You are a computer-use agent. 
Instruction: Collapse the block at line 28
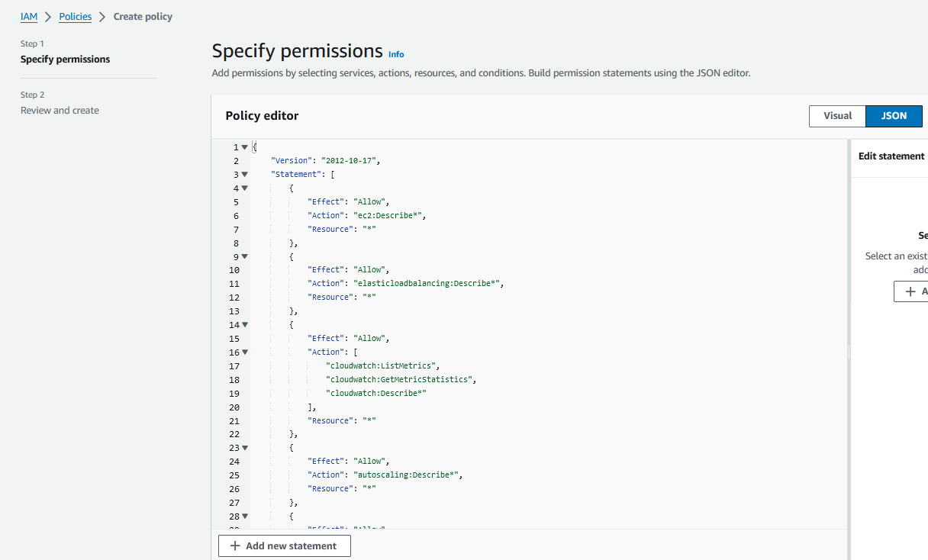click(244, 517)
